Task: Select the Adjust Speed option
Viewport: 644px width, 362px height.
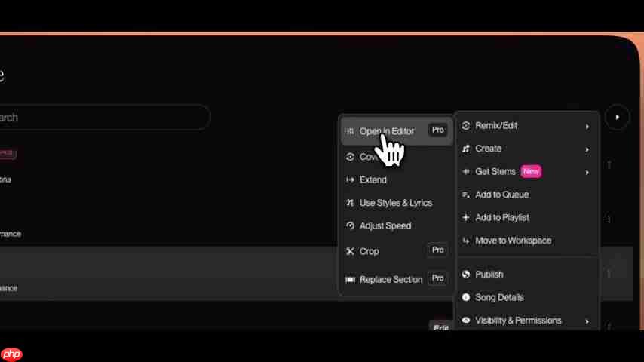Action: pos(397,225)
